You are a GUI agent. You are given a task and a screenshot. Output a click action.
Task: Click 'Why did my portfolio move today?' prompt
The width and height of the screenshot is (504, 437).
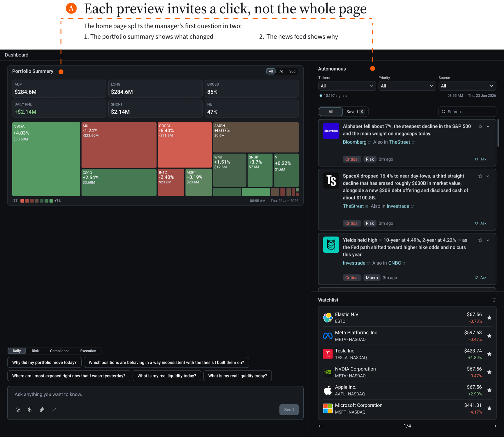point(44,362)
